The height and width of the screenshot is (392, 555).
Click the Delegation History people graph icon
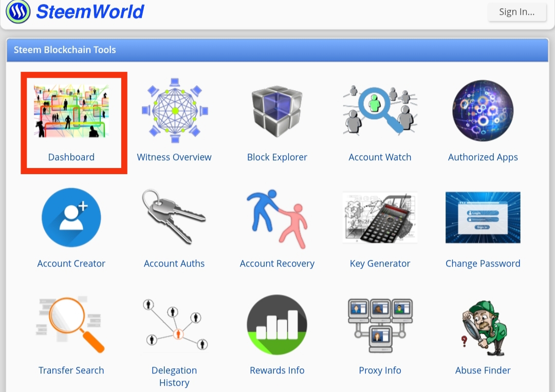(x=175, y=324)
